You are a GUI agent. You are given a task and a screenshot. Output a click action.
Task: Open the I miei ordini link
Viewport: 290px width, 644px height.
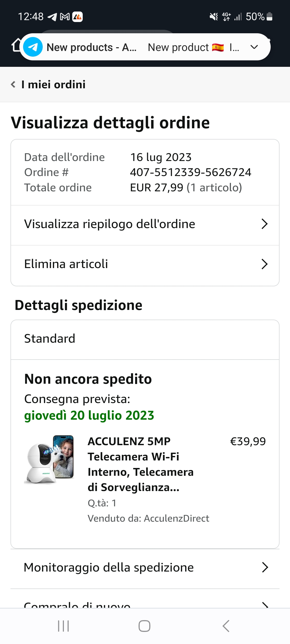[x=53, y=84]
